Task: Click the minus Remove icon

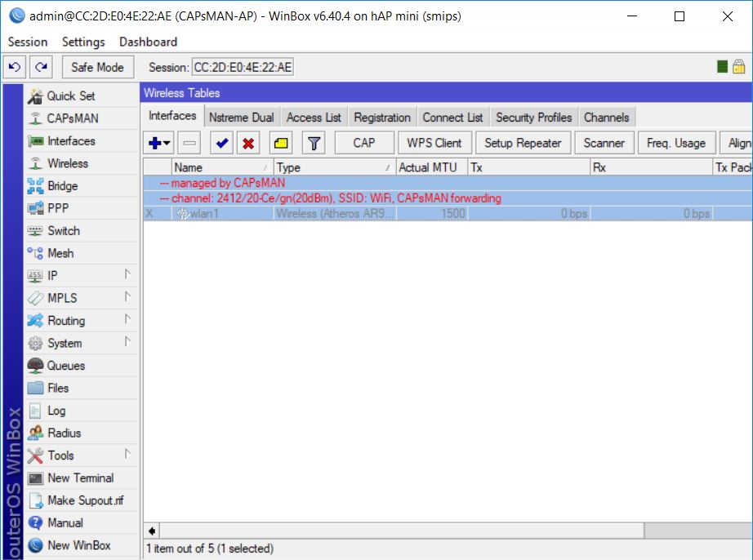Action: [x=189, y=143]
